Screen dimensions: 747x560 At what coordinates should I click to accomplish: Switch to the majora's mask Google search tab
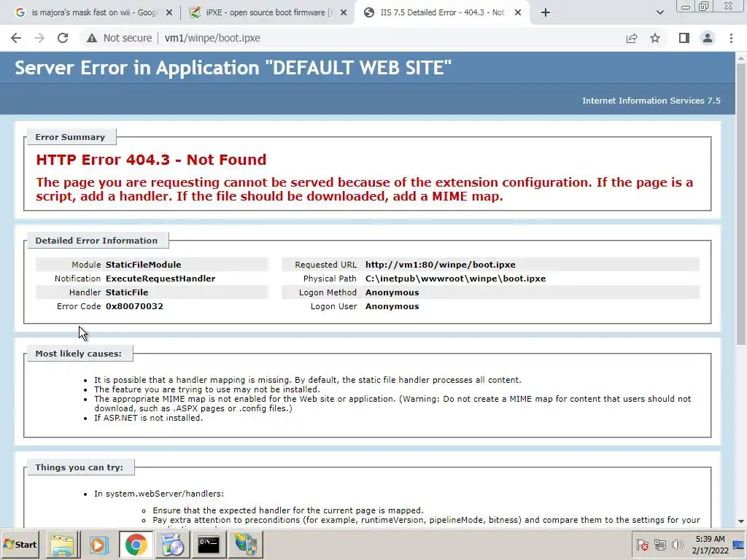tap(93, 12)
